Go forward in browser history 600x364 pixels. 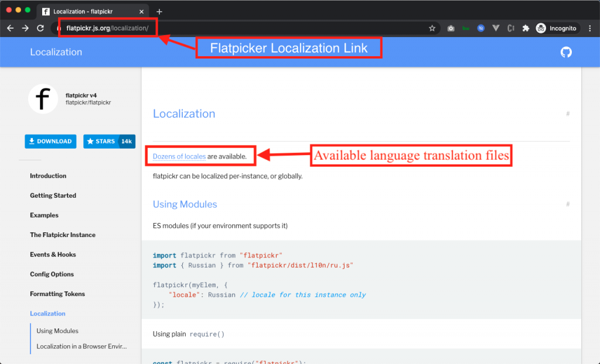click(25, 28)
